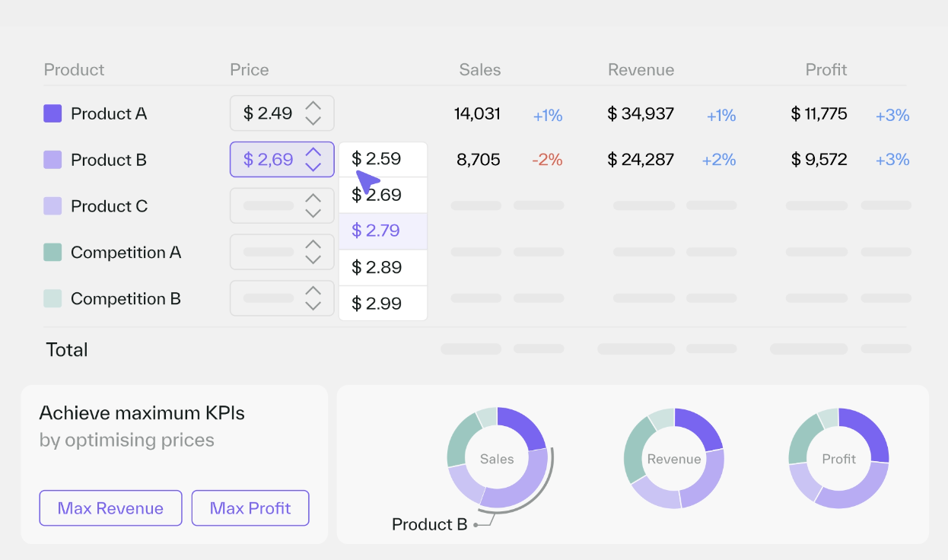Click the Profit donut chart

tap(838, 458)
